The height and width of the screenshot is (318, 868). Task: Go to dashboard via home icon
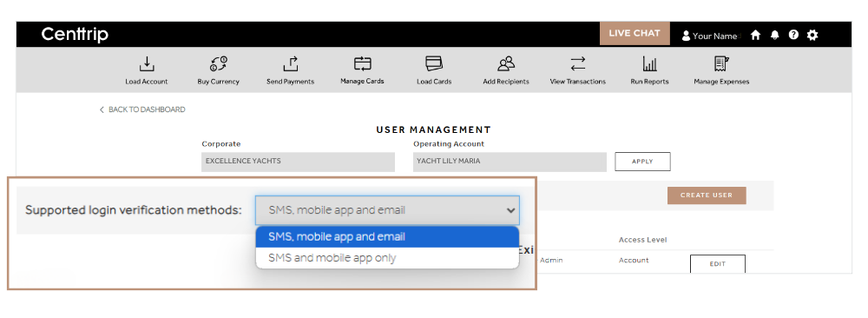pyautogui.click(x=756, y=35)
